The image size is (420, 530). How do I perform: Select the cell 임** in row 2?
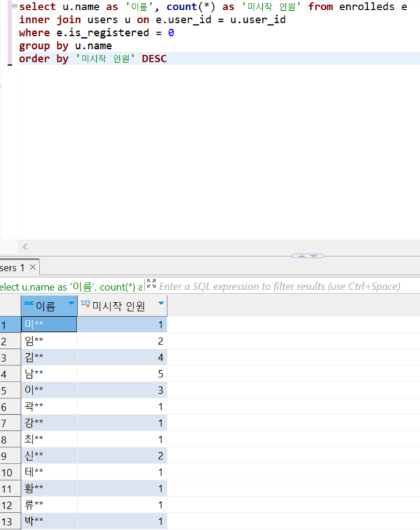tap(49, 341)
